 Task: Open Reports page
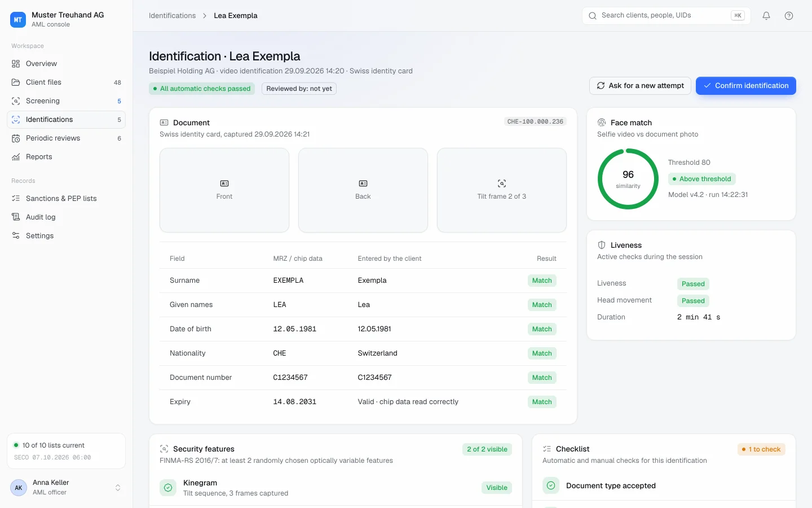(x=66, y=157)
